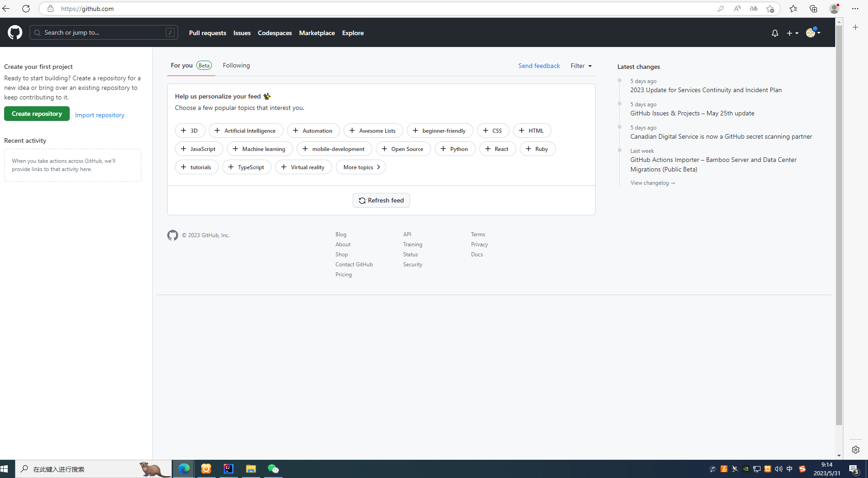This screenshot has height=478, width=868.
Task: Open Pull requests in the header
Action: [207, 33]
